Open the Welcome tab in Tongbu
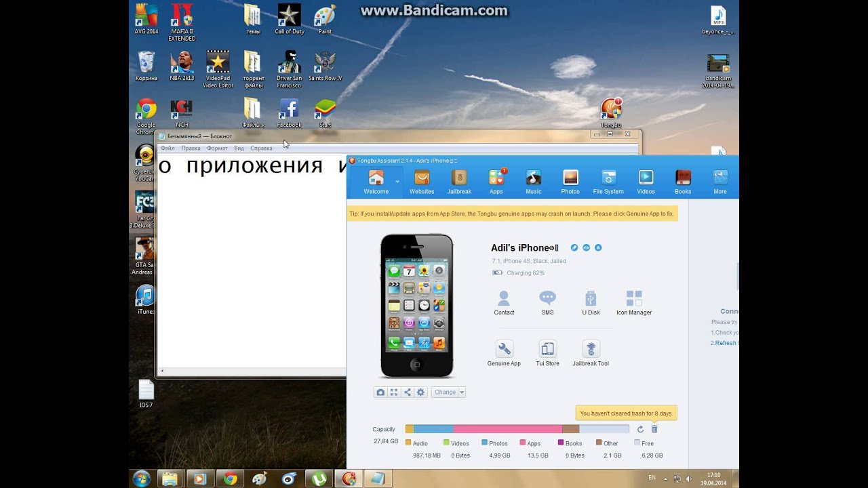 [376, 182]
